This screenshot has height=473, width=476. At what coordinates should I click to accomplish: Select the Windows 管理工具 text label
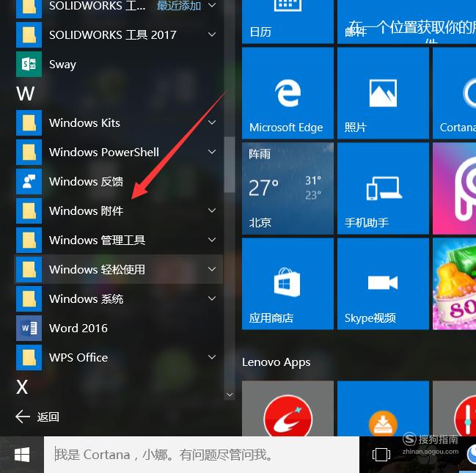[97, 240]
